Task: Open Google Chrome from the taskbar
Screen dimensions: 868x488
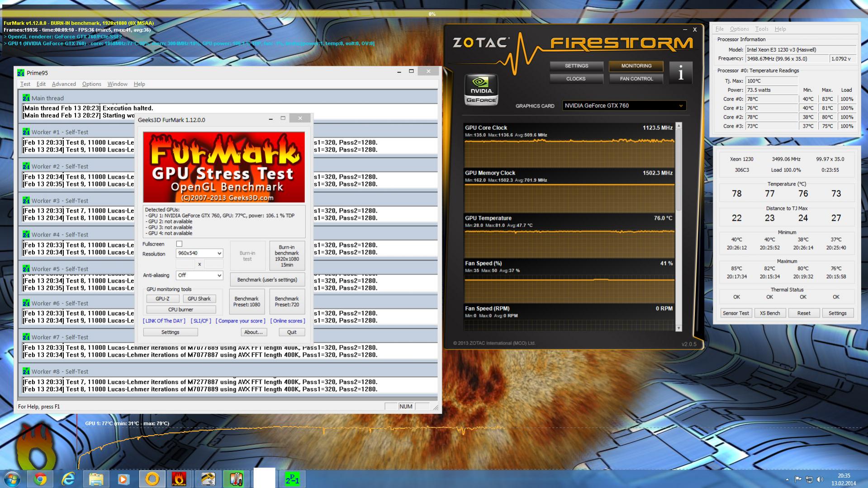Action: [x=40, y=479]
